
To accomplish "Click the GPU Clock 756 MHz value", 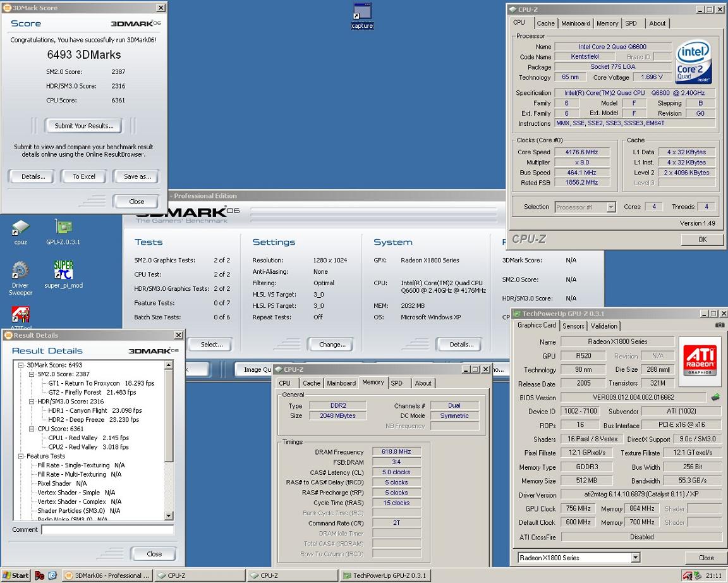I will 578,508.
